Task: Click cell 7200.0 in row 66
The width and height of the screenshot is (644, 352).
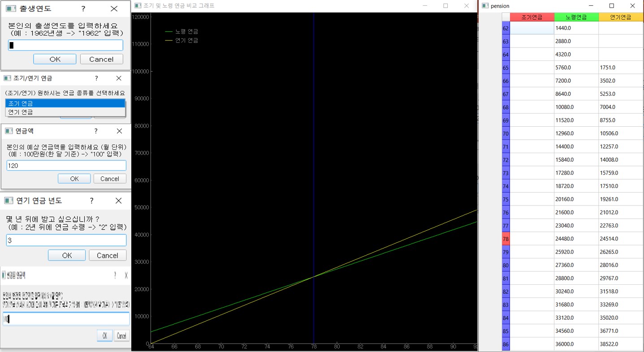Action: click(x=576, y=81)
